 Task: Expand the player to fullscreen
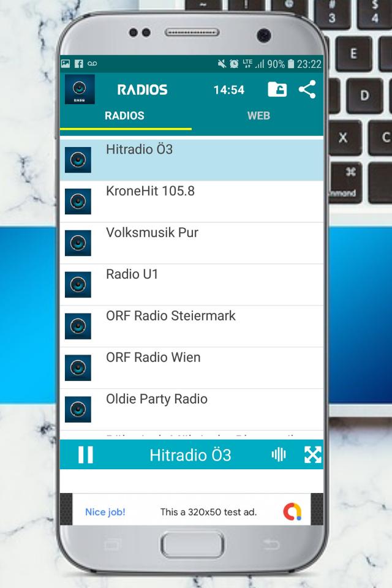coord(313,455)
